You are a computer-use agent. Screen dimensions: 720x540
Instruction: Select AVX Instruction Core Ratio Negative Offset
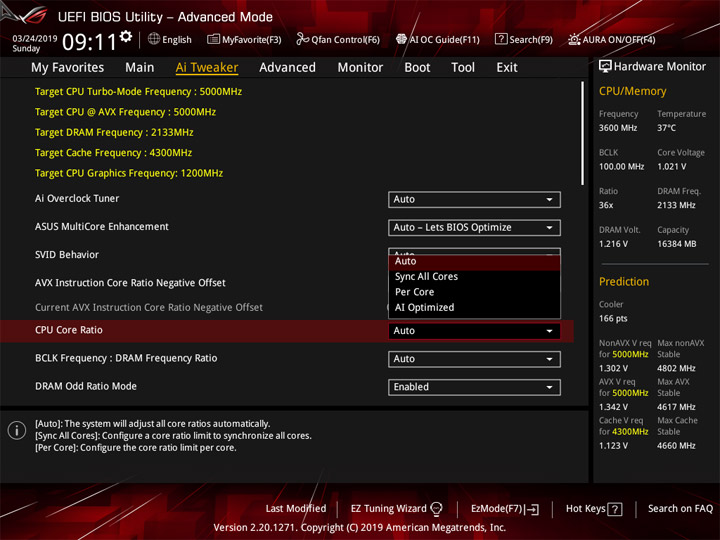pos(130,283)
